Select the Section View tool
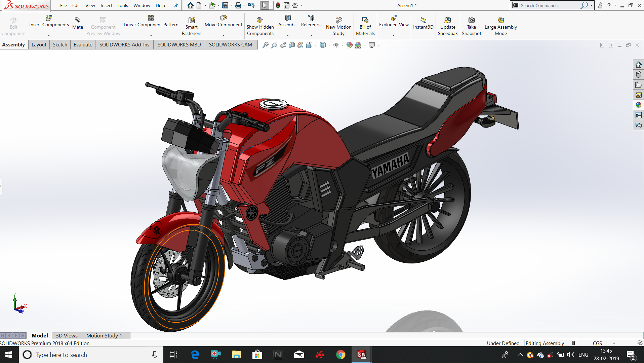Screen dimensions: 644x363 tap(292, 45)
